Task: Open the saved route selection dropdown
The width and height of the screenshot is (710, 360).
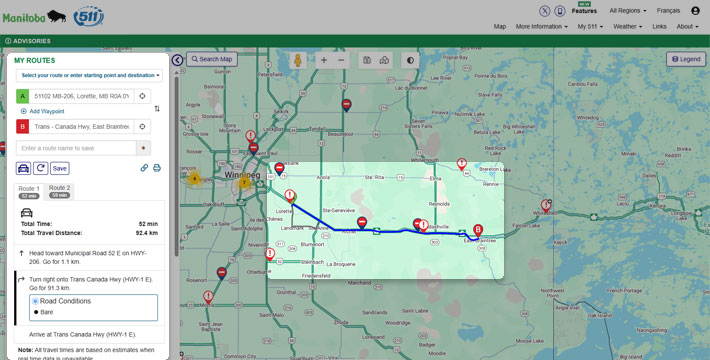Action: click(x=89, y=75)
